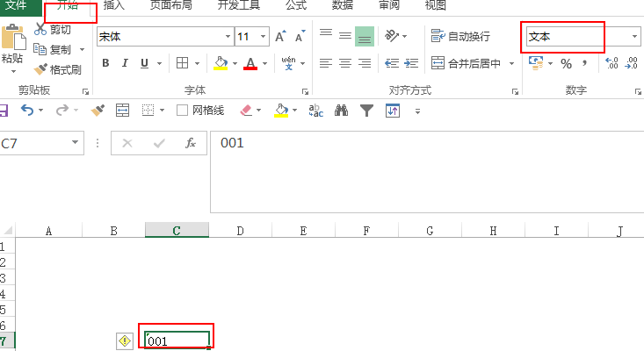
Task: Click the accounting currency format icon
Action: [x=536, y=63]
